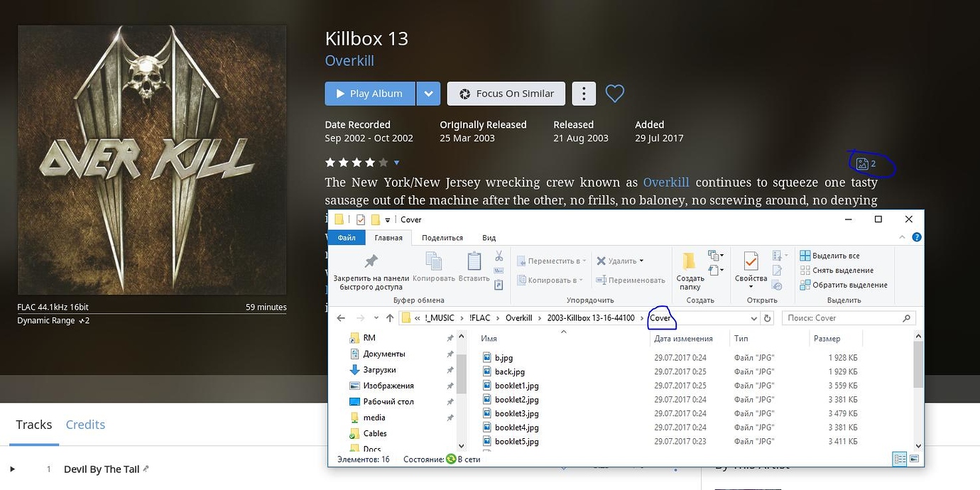Click the scissors cut icon
980x490 pixels.
pos(499,256)
